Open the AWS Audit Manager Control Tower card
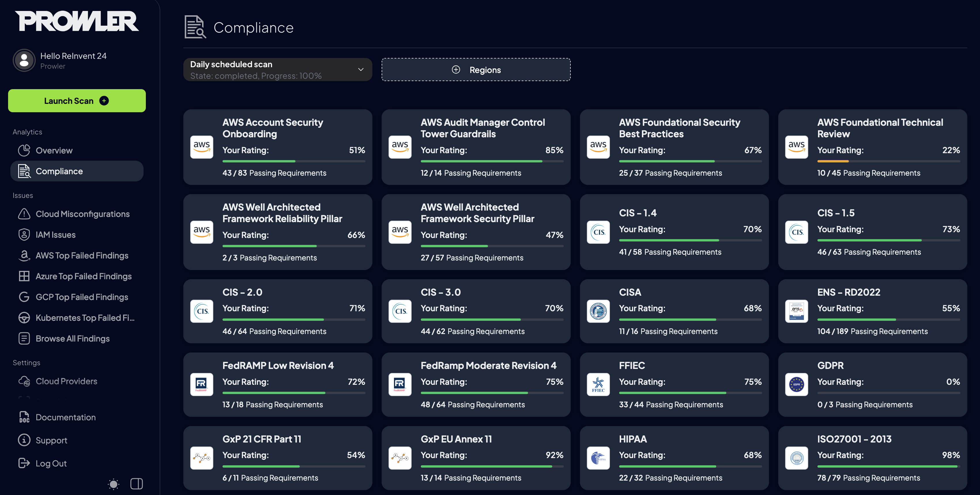This screenshot has height=495, width=980. [476, 147]
